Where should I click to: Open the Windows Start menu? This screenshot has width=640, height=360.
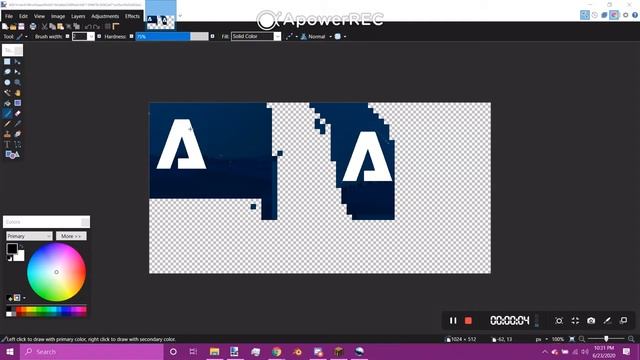tap(10, 352)
